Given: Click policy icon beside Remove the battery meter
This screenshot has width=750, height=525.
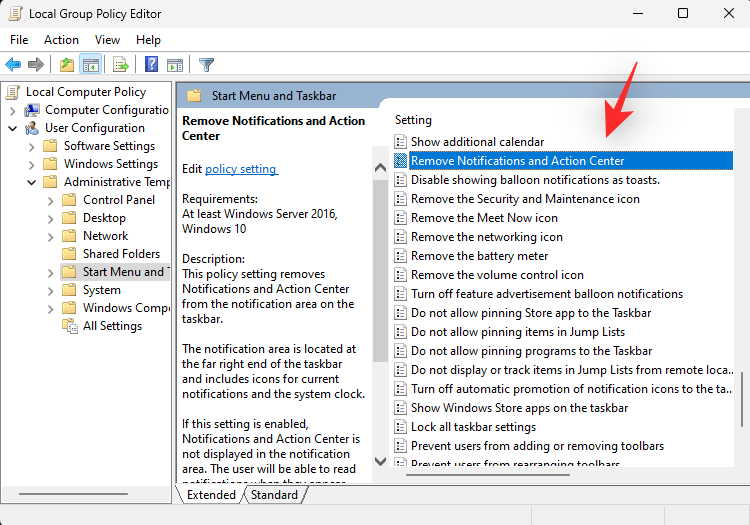Looking at the screenshot, I should [400, 256].
